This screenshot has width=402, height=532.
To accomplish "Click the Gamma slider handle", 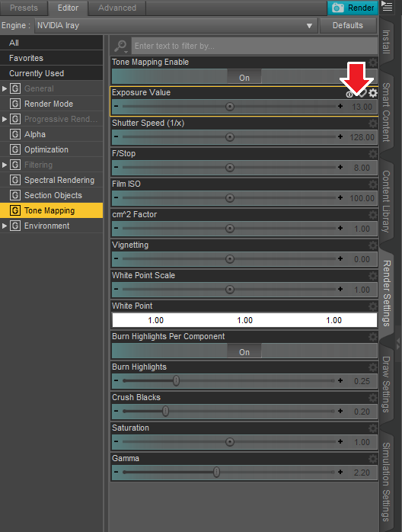I will tap(216, 472).
